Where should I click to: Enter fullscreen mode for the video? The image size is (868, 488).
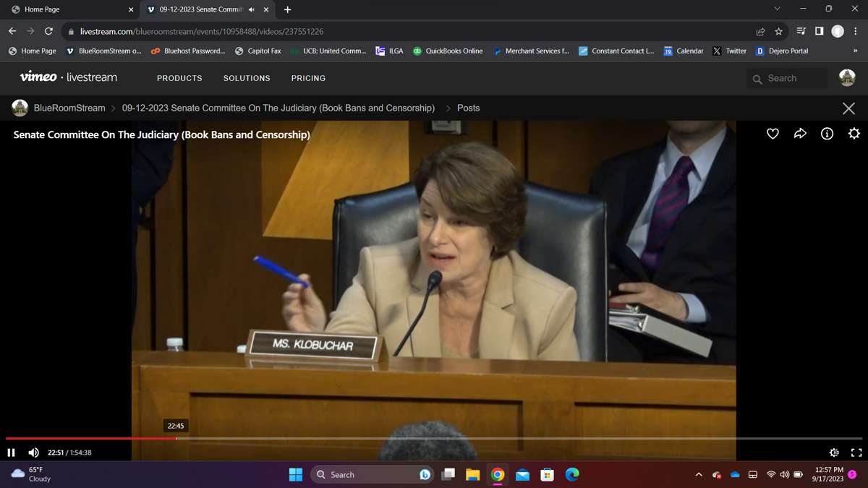pos(856,453)
